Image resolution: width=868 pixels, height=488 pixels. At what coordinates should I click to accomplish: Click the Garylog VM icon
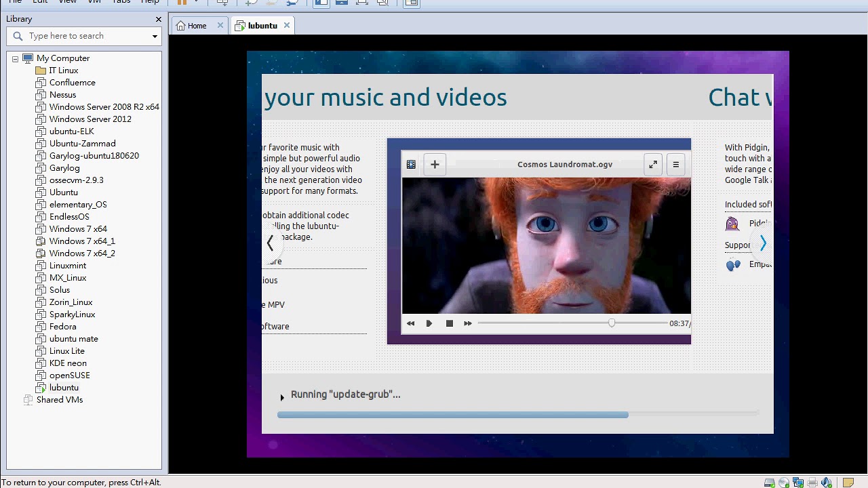pyautogui.click(x=41, y=168)
